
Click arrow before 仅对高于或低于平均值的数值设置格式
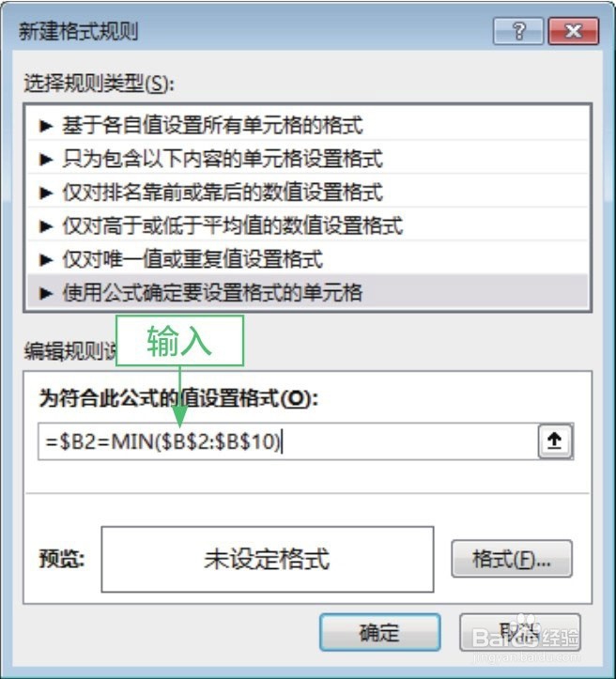[46, 226]
